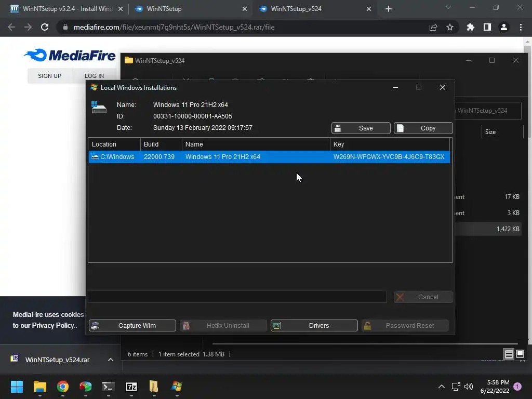Click the MediaFire logo

[70, 55]
